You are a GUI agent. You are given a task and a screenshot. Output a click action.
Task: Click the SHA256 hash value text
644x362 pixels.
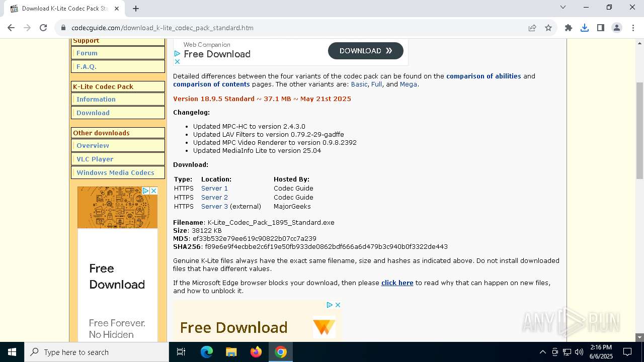326,246
